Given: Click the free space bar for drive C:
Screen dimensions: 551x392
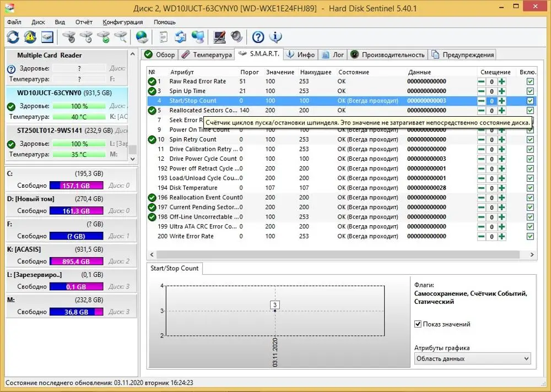Looking at the screenshot, I should 76,186.
